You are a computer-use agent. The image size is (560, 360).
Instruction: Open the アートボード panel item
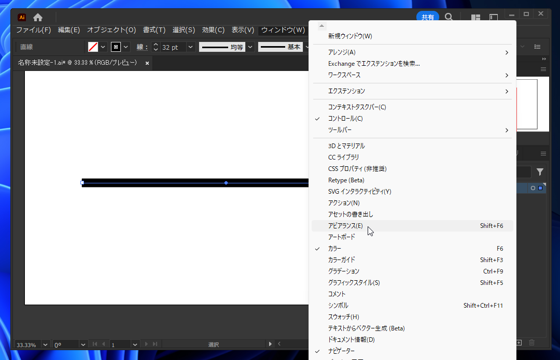point(412,237)
